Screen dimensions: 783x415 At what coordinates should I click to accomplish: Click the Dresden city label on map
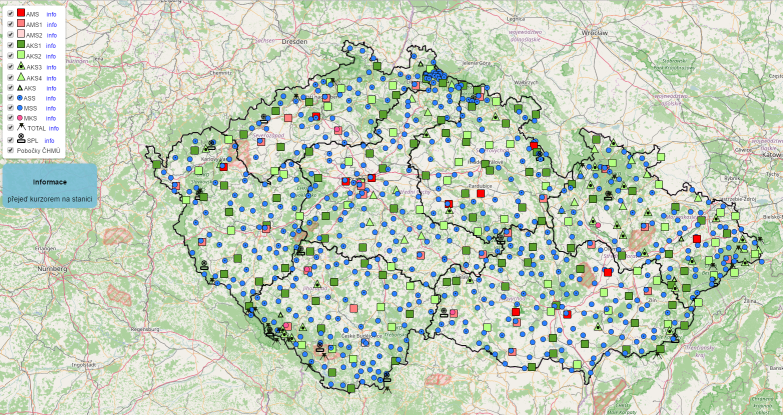295,43
